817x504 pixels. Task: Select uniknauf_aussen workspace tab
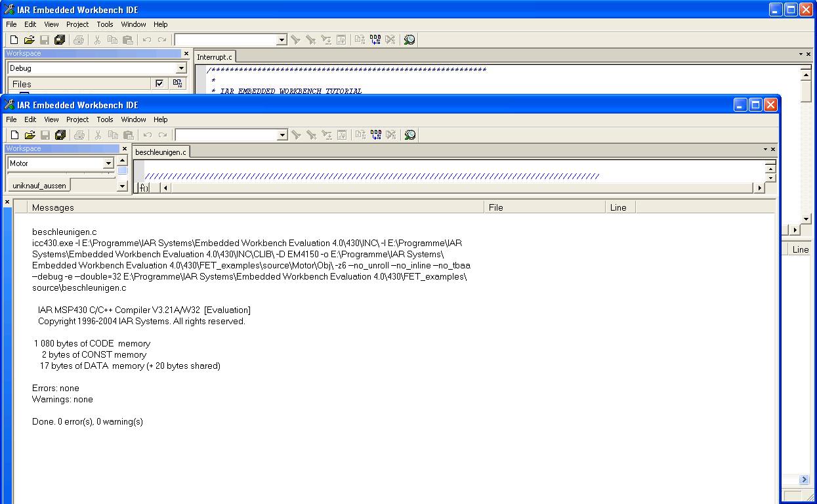pyautogui.click(x=39, y=186)
